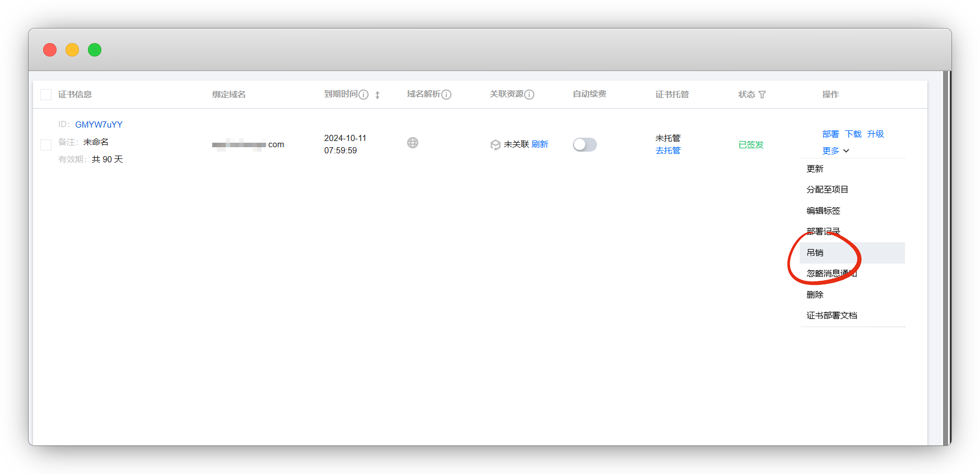
Task: Enable the 自动续费 toggle switch
Action: pyautogui.click(x=585, y=145)
